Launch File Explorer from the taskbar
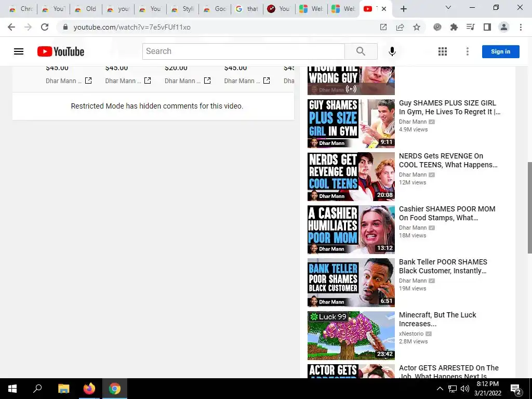 [63, 389]
